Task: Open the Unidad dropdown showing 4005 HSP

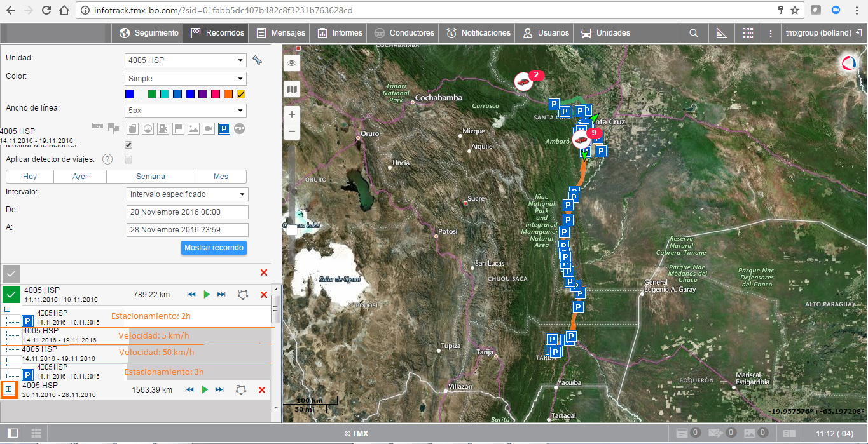Action: 186,60
